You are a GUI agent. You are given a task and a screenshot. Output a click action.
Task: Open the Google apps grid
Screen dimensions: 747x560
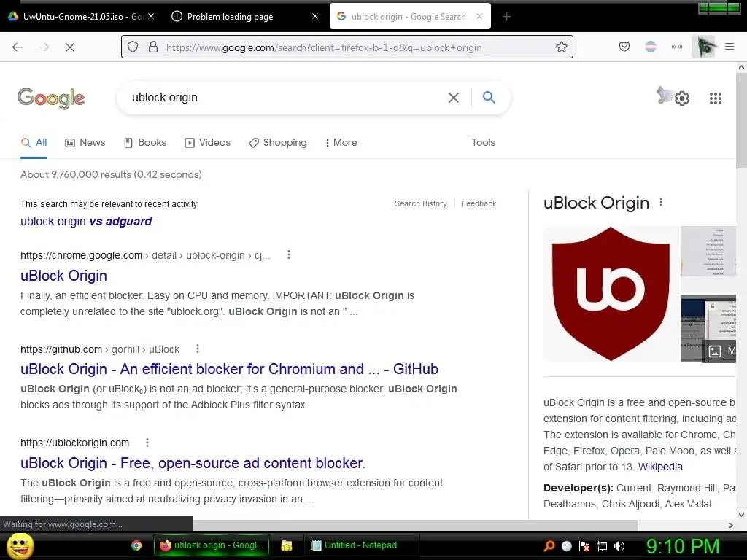[x=715, y=98]
